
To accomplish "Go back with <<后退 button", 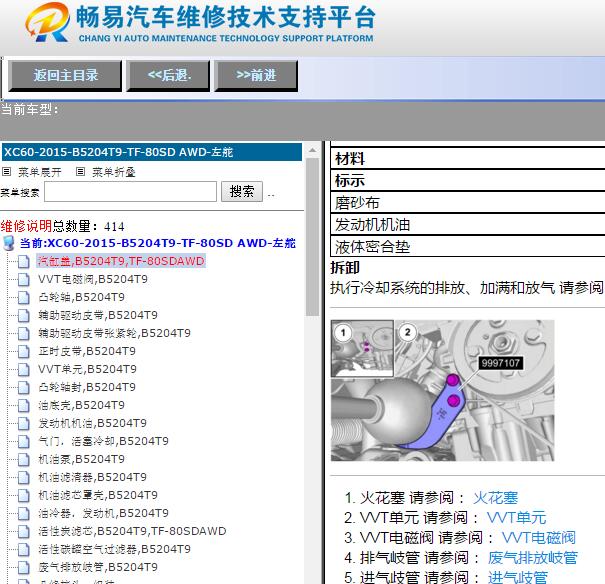I will 169,75.
